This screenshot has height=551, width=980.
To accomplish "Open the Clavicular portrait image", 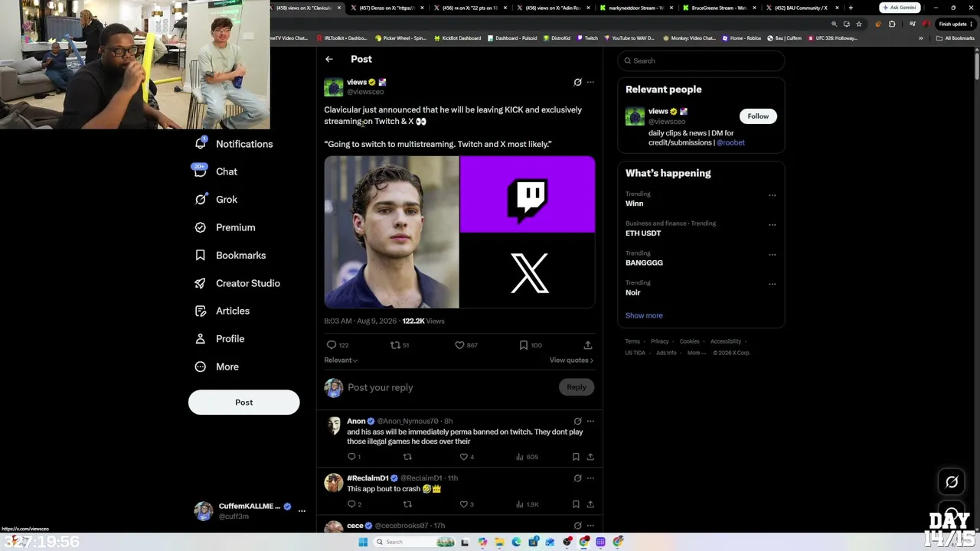I will (391, 232).
